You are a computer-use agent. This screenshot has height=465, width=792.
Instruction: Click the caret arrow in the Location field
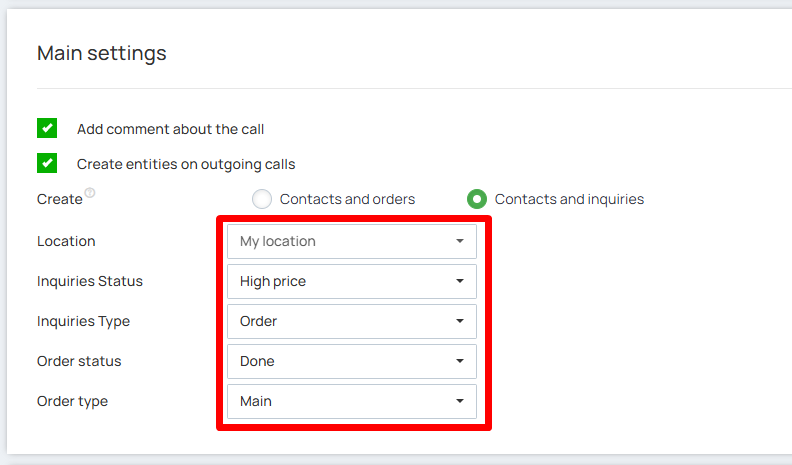[459, 241]
